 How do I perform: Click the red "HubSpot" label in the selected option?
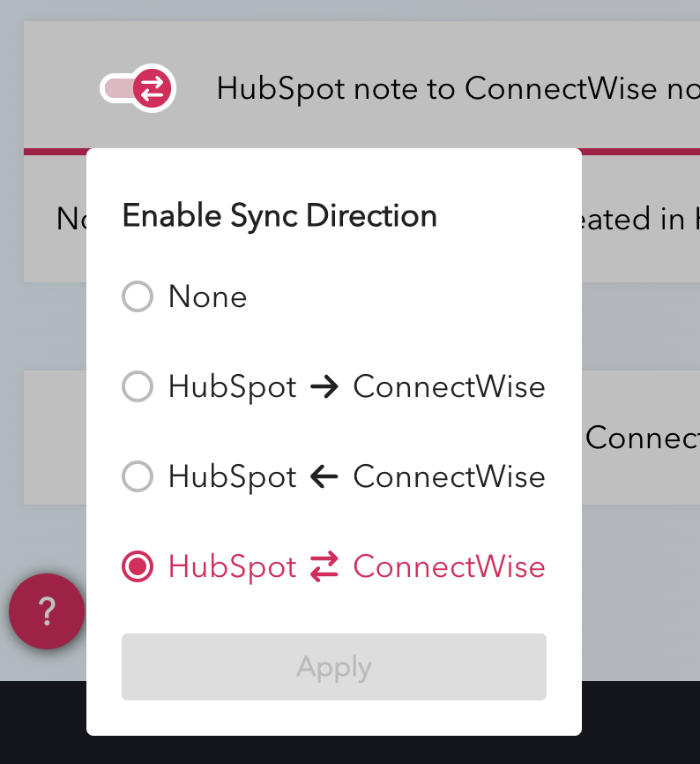(x=233, y=566)
